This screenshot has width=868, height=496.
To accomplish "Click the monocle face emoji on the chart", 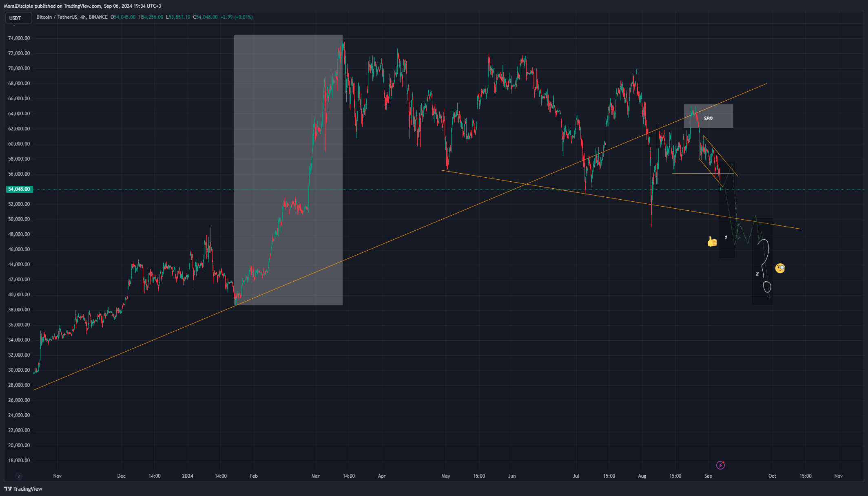I will (x=780, y=268).
